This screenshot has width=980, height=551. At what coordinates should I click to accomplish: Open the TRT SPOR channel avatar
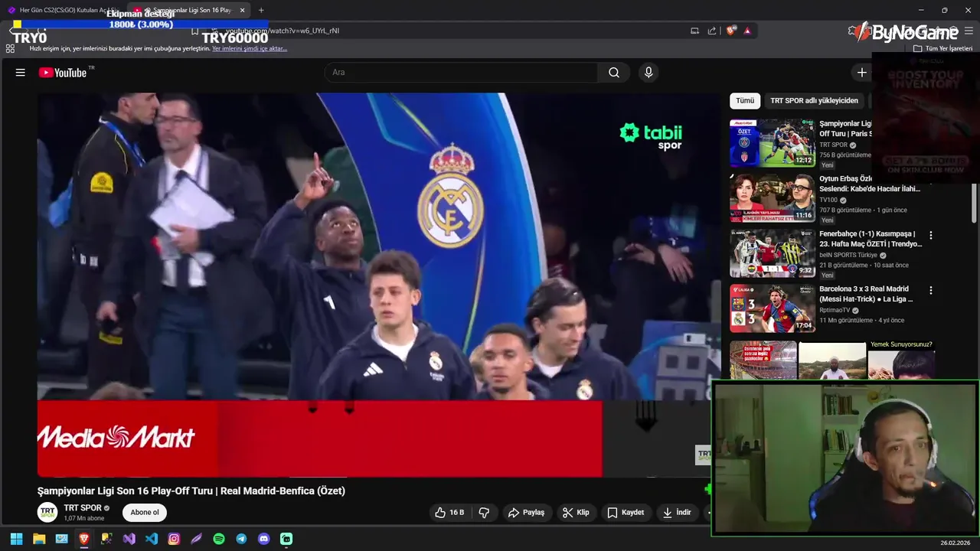click(47, 513)
